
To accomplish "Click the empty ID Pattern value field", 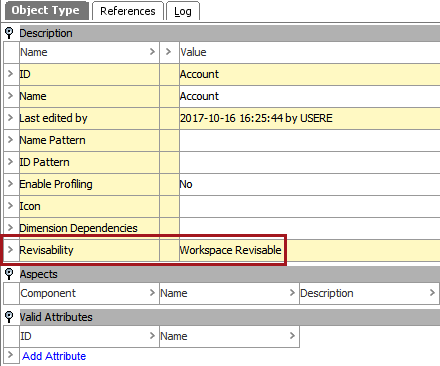I will (x=310, y=162).
